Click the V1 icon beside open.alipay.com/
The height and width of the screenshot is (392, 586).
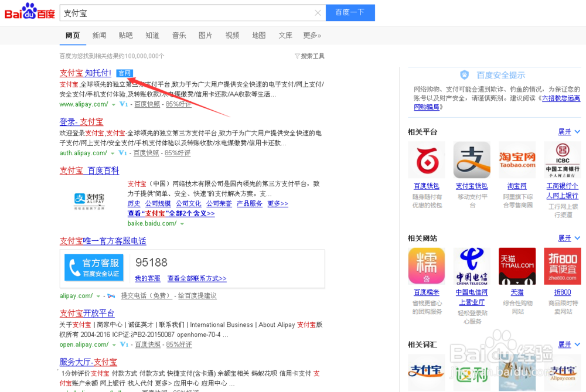[124, 345]
